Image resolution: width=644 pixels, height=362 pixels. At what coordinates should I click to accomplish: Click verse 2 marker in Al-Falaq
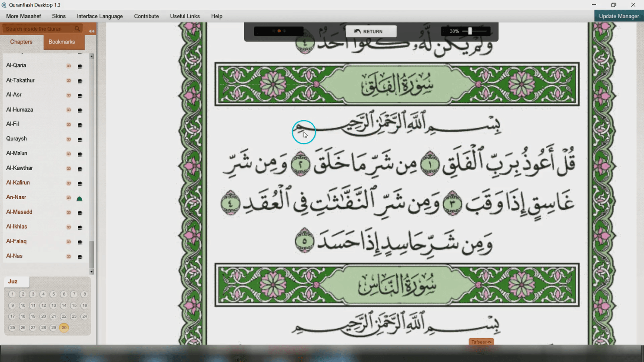point(300,164)
